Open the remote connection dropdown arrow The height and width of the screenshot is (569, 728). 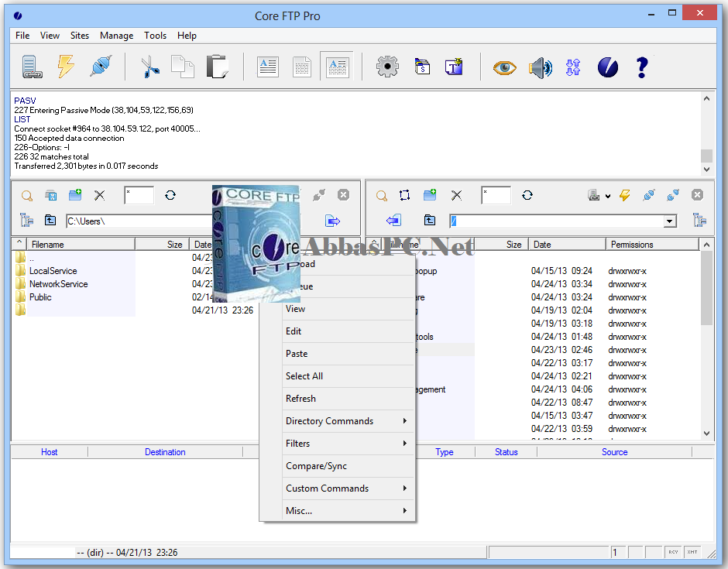tap(608, 197)
